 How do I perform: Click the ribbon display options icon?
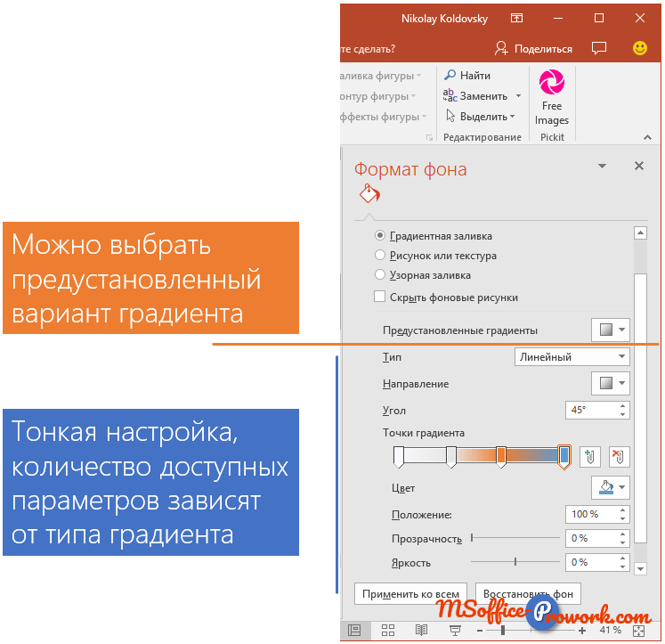tap(516, 18)
